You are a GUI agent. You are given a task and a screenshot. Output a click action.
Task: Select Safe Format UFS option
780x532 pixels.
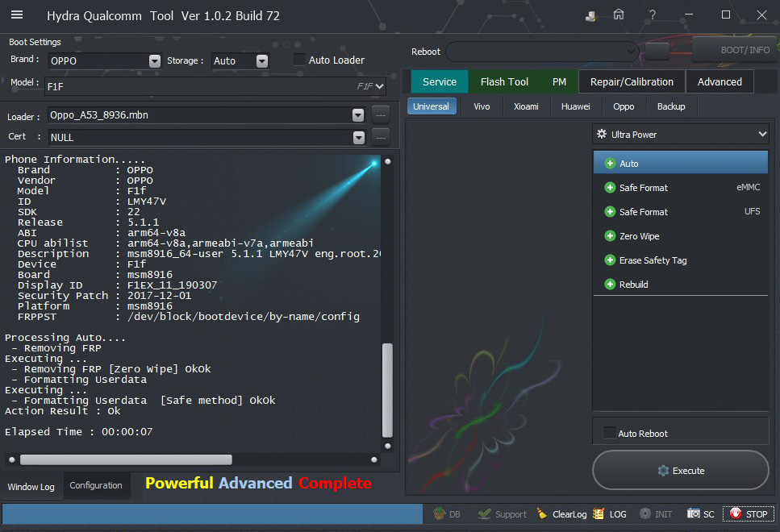pyautogui.click(x=681, y=211)
